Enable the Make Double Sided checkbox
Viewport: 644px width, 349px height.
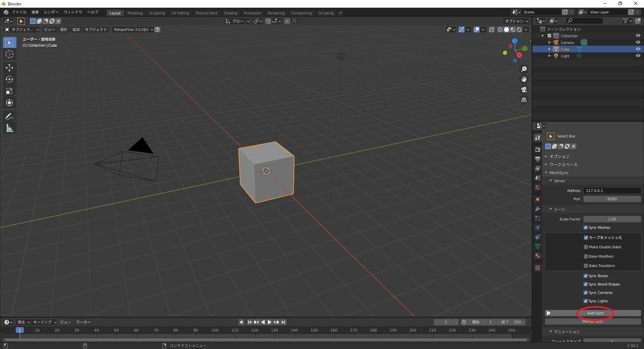[586, 246]
